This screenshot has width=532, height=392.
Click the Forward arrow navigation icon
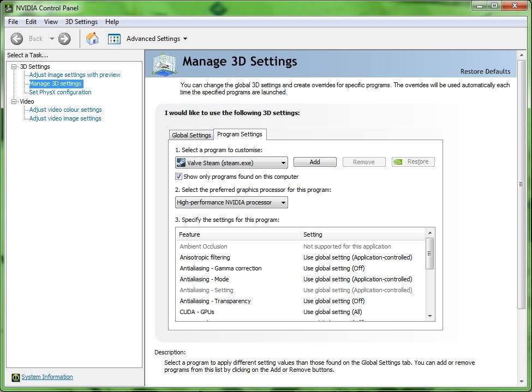[64, 39]
